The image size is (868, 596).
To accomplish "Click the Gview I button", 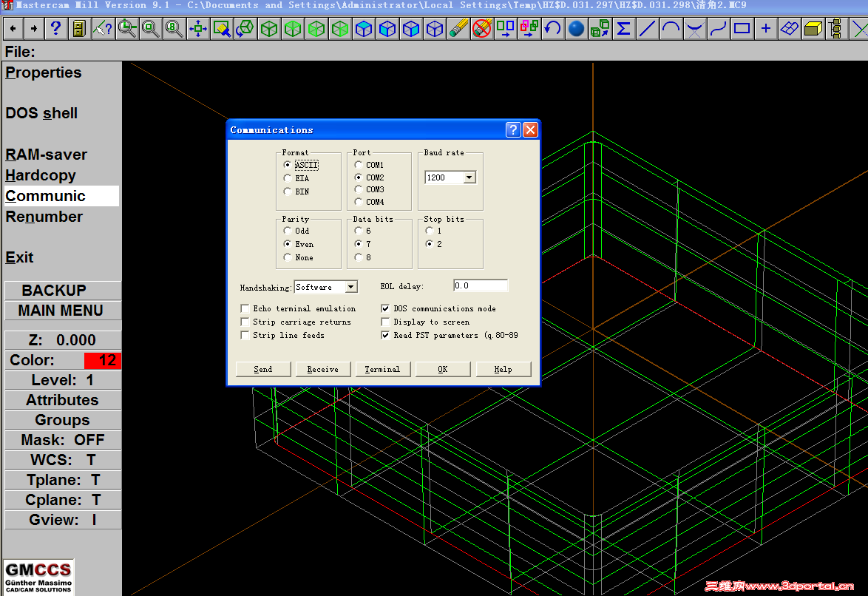I will (x=63, y=520).
